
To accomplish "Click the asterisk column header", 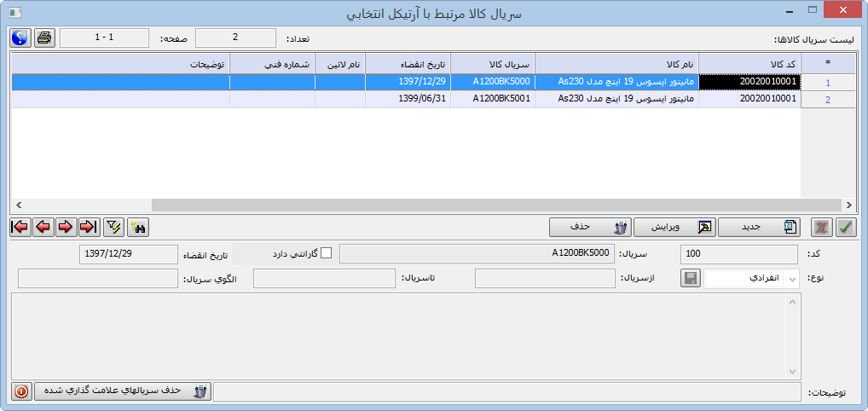I will [x=828, y=64].
